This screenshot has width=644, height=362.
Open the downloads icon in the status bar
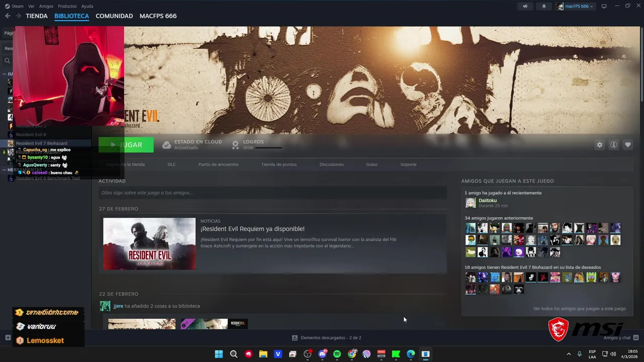(x=295, y=338)
